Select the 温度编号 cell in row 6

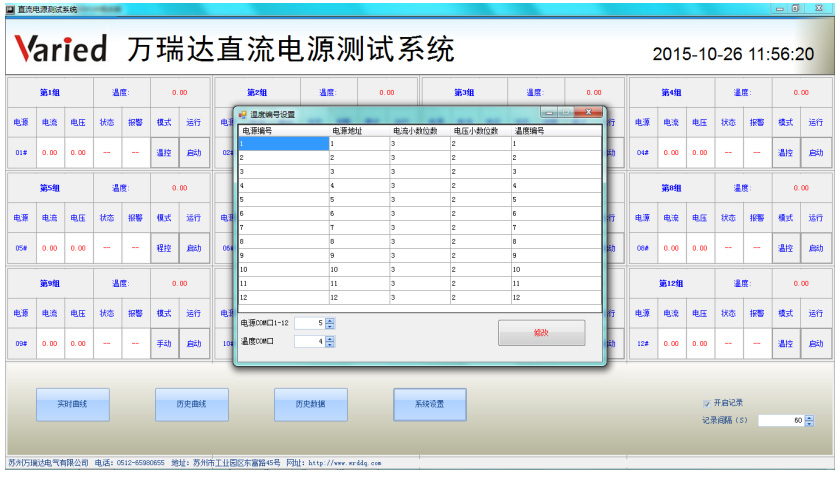click(x=556, y=213)
